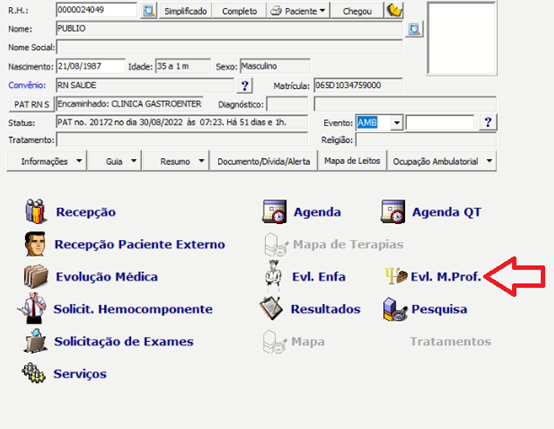Open the Recepção module icon
This screenshot has width=554, height=429.
click(36, 211)
